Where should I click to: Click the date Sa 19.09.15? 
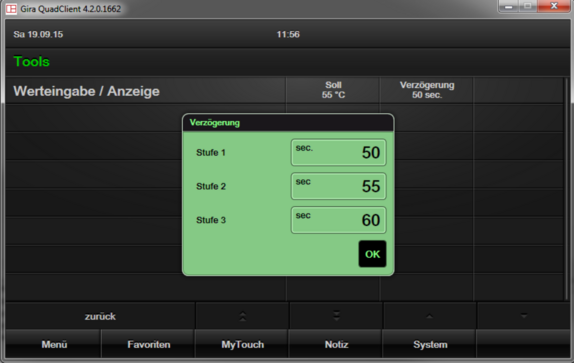pos(38,34)
